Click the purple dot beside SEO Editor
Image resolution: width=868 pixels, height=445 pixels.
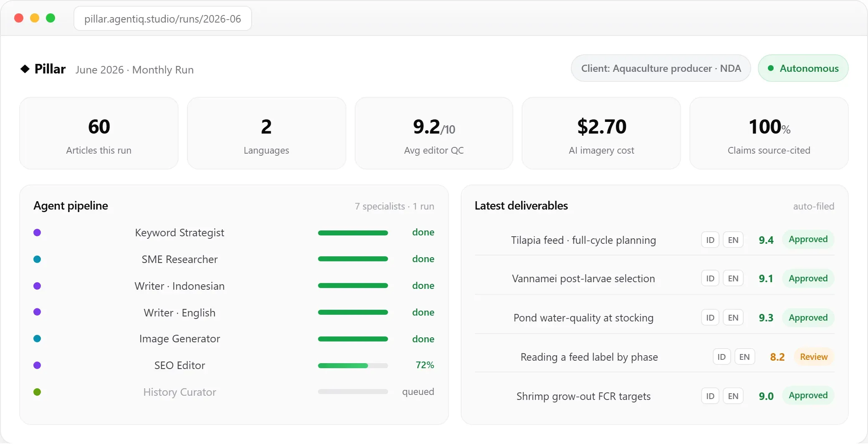coord(37,365)
